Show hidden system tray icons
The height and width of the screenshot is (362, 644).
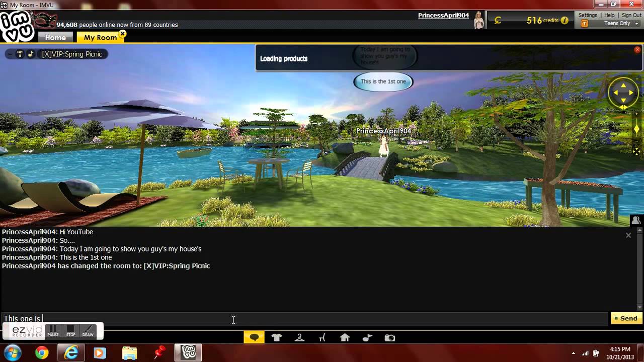574,353
